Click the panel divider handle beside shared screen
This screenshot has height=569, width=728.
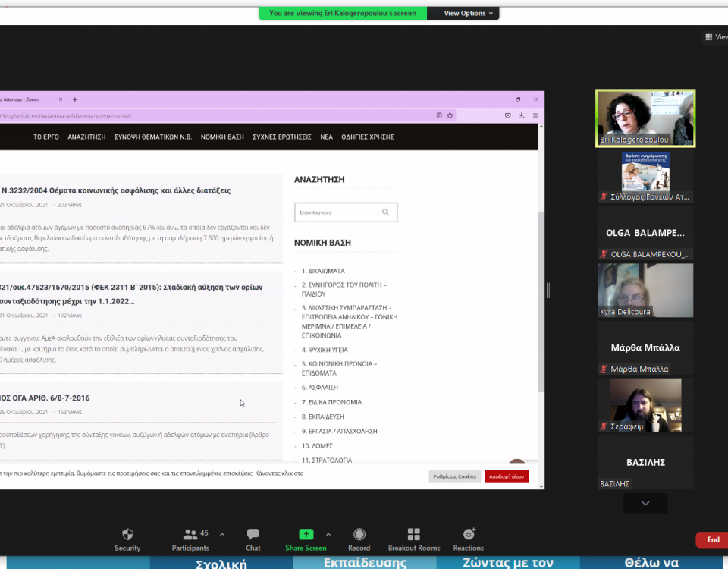point(548,291)
